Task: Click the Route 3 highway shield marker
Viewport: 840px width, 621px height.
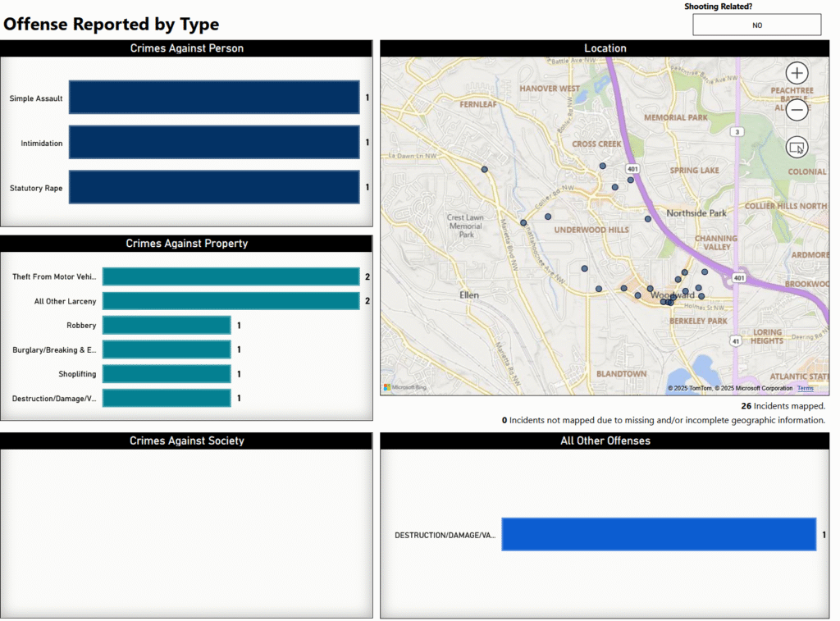Action: (x=738, y=132)
